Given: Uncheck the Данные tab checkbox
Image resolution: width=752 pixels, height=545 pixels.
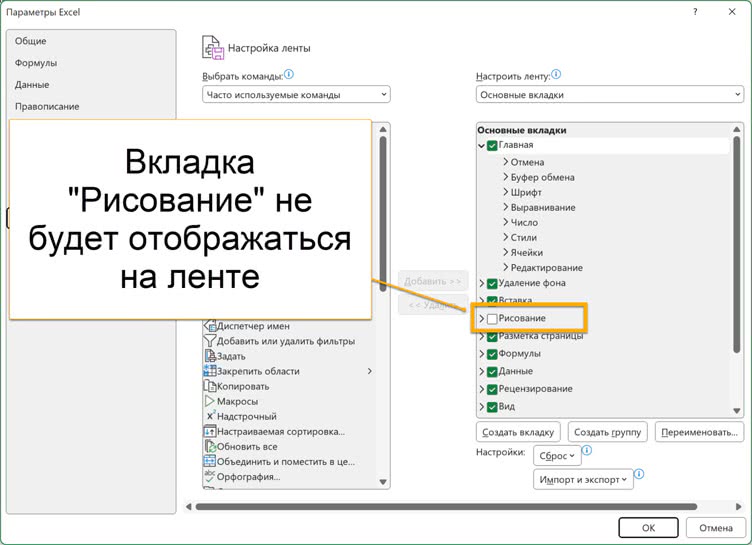Looking at the screenshot, I should point(492,372).
